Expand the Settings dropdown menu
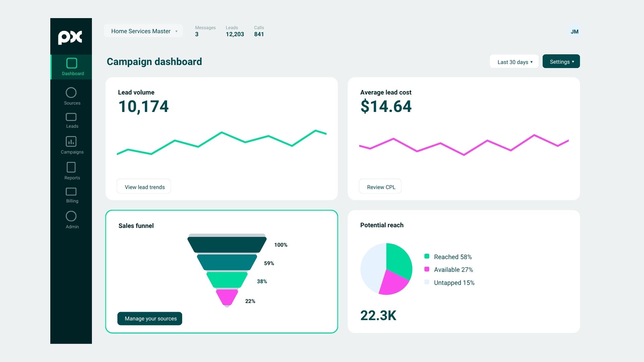This screenshot has width=644, height=362. (561, 61)
